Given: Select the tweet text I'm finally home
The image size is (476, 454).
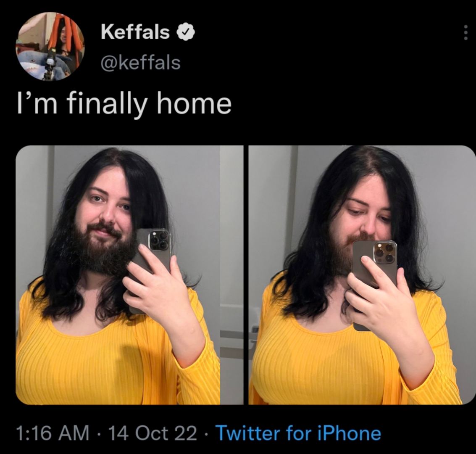Looking at the screenshot, I should point(124,105).
